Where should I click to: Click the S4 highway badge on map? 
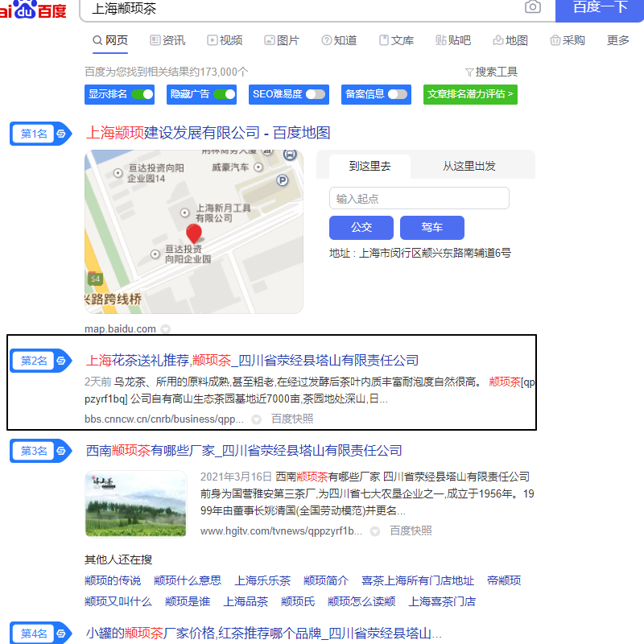pos(95,279)
